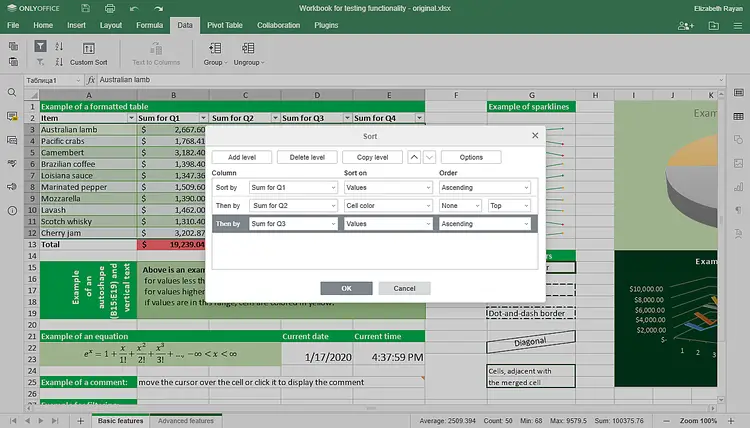Click the Delete level button
Image resolution: width=750 pixels, height=428 pixels.
307,157
